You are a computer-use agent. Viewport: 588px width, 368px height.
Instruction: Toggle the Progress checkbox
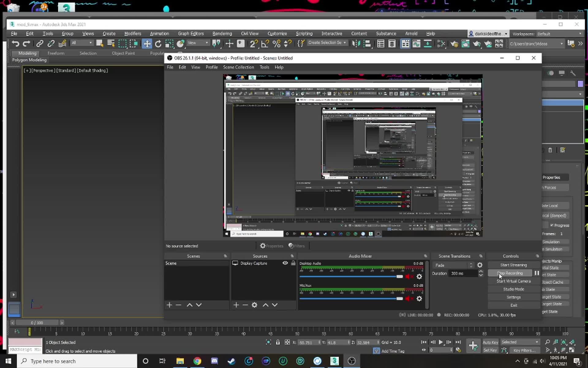tap(552, 225)
